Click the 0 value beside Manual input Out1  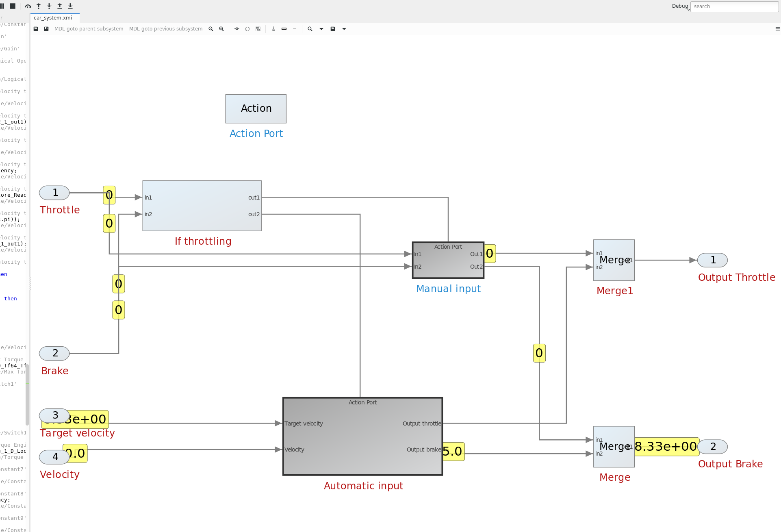(x=490, y=254)
